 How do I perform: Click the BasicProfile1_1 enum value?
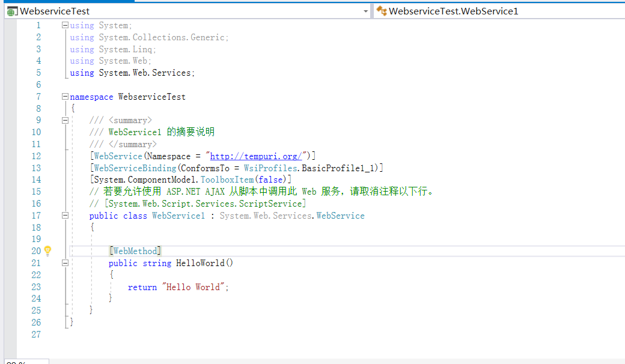[x=338, y=168]
